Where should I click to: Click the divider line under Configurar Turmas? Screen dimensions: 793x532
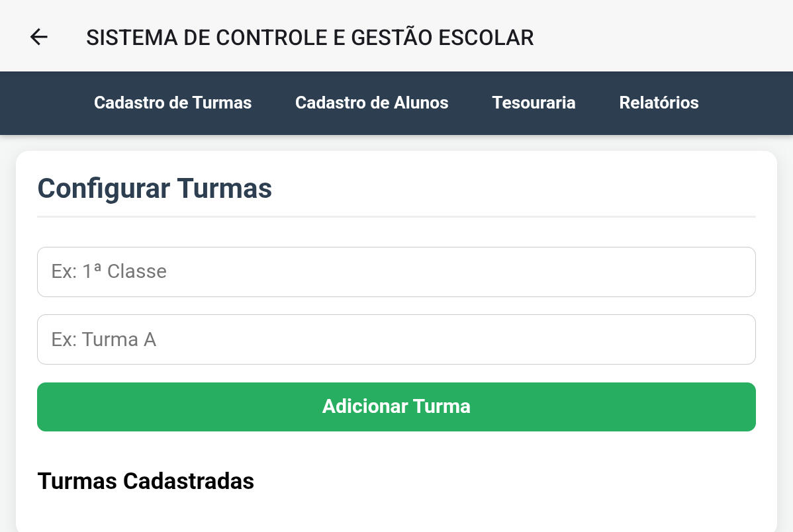[396, 216]
